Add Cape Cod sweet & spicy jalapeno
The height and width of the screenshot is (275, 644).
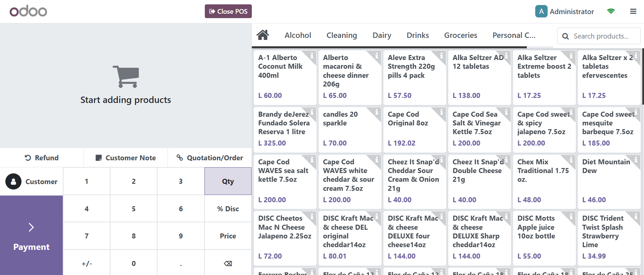(x=544, y=129)
